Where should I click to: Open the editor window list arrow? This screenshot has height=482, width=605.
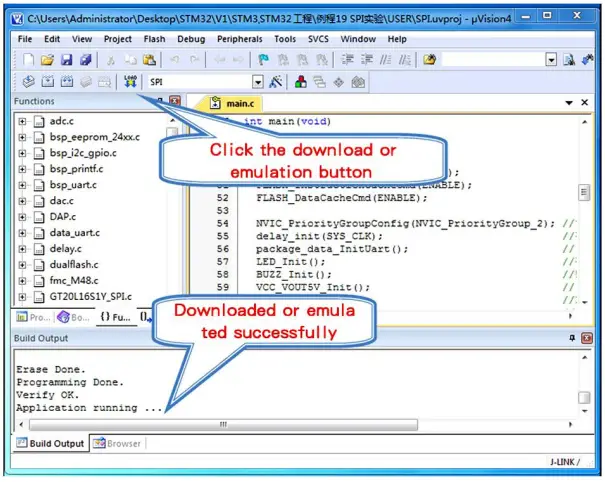(x=569, y=103)
